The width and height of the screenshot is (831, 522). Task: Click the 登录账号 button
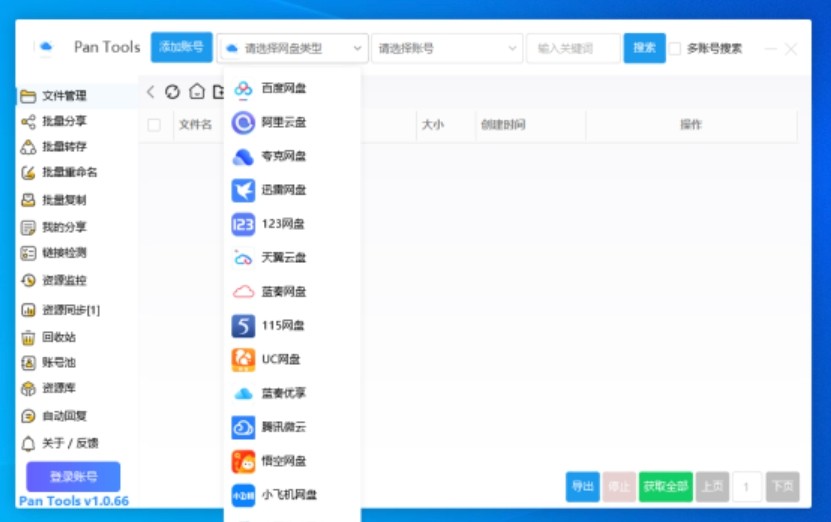tap(73, 476)
